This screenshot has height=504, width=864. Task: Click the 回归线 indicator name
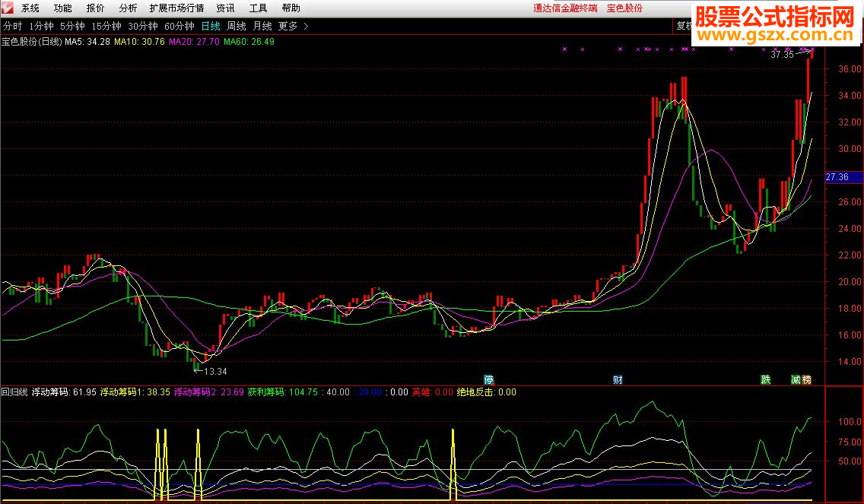click(x=14, y=392)
